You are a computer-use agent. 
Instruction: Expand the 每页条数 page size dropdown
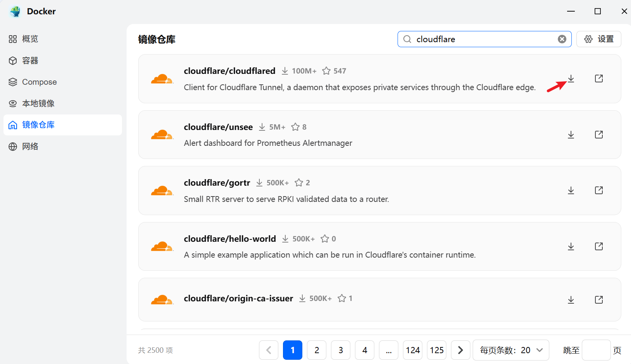click(511, 350)
